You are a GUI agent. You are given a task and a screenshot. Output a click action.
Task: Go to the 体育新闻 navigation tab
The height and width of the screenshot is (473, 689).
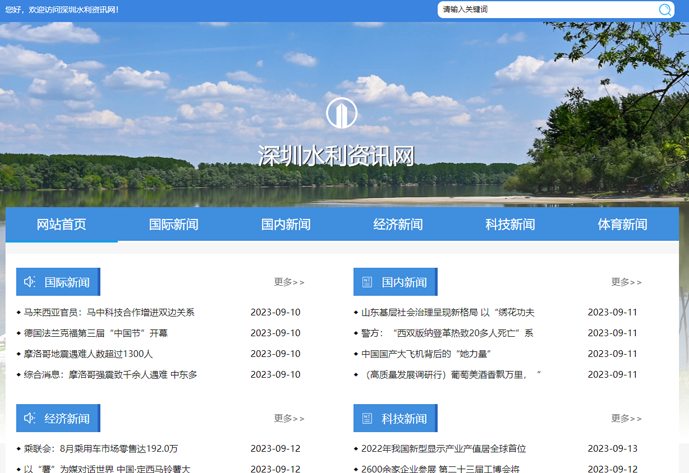pos(622,224)
